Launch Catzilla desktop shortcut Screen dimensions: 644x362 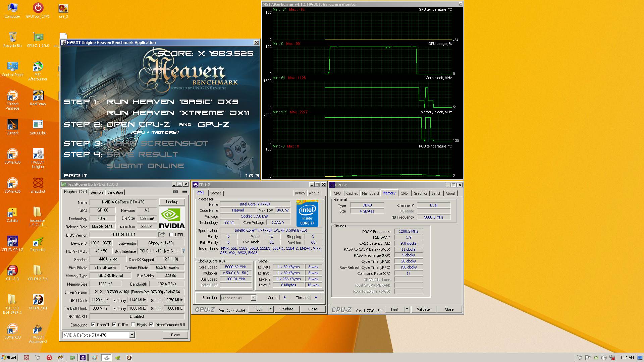[x=12, y=215]
